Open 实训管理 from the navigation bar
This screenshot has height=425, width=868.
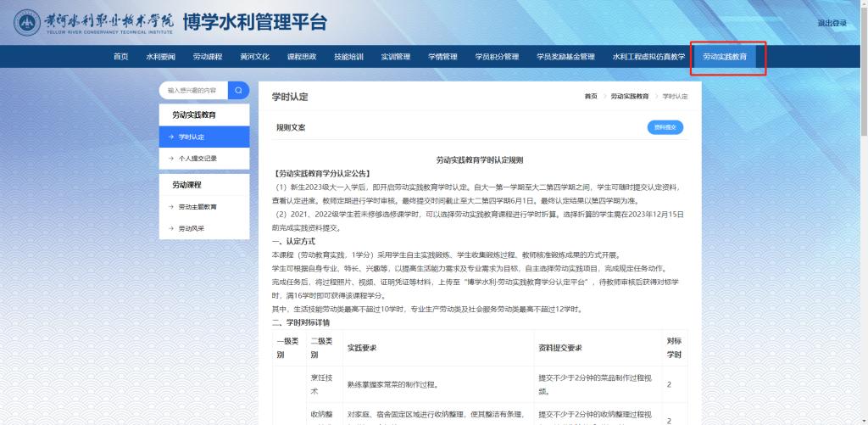click(396, 57)
